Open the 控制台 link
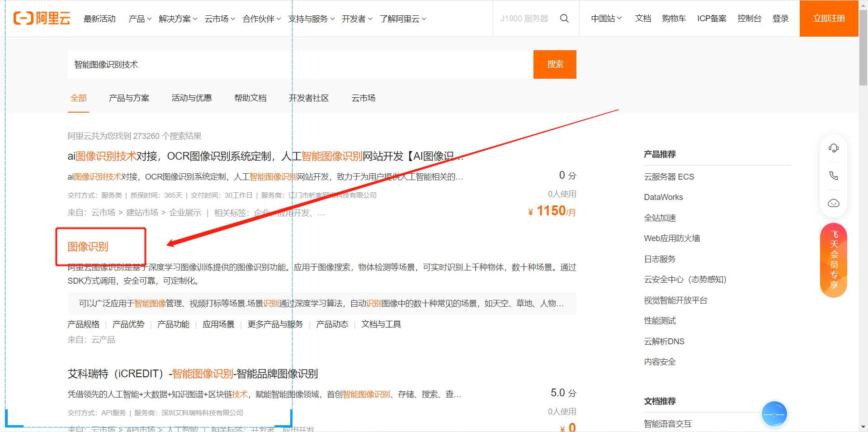868x432 pixels. click(749, 19)
